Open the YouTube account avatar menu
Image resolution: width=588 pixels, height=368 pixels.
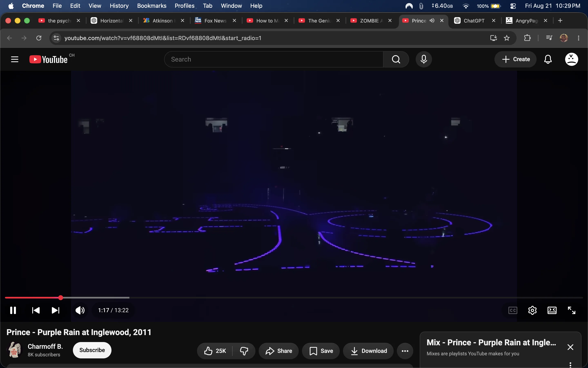[571, 59]
